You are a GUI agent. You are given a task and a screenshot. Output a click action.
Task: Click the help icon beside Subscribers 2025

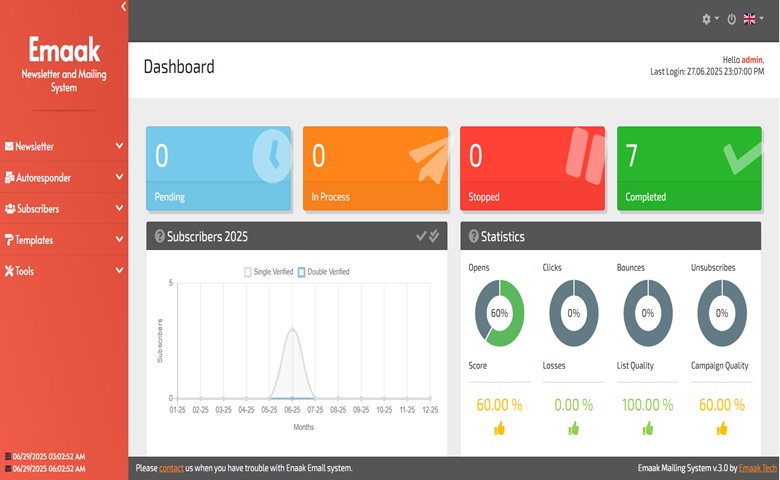point(159,236)
